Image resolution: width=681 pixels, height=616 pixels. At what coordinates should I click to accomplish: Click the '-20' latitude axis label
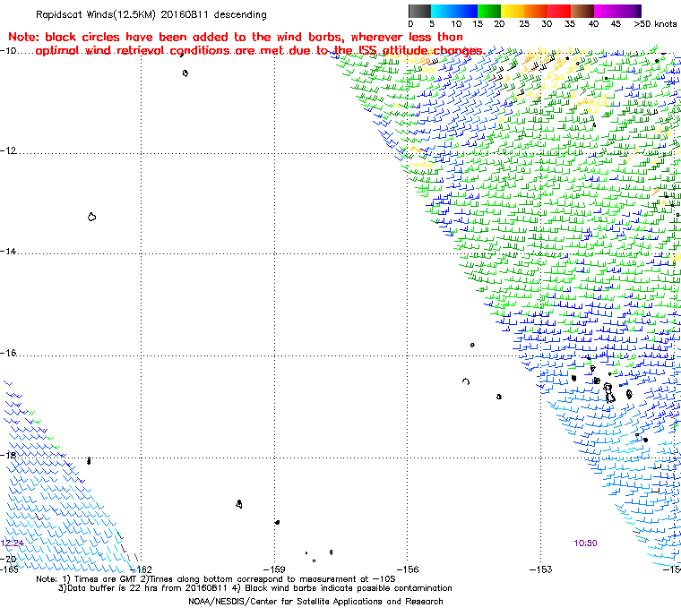pos(9,559)
